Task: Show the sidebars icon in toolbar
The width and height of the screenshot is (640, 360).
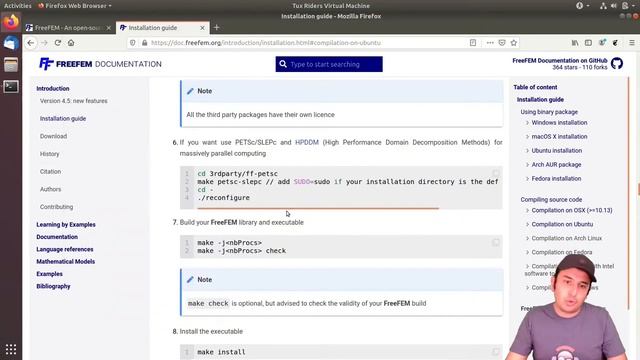Action: click(588, 43)
